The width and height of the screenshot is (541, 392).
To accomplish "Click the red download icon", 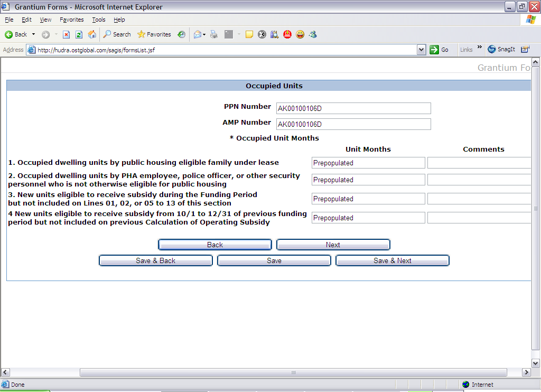I will [287, 34].
